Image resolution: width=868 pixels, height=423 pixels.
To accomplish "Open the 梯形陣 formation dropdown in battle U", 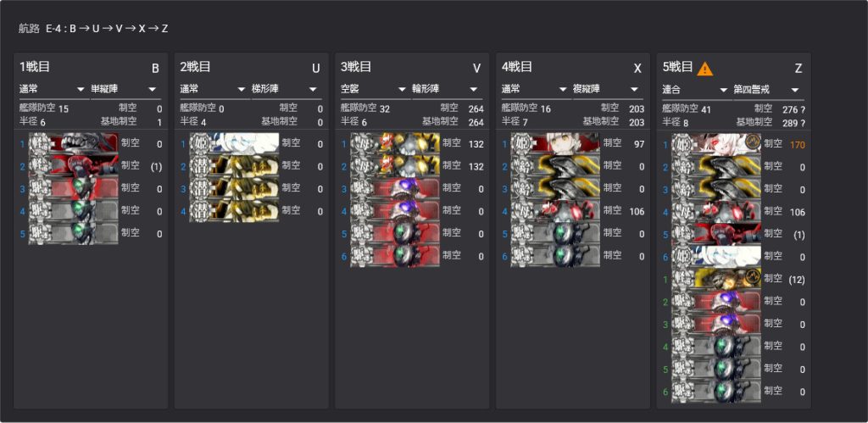I will (287, 89).
